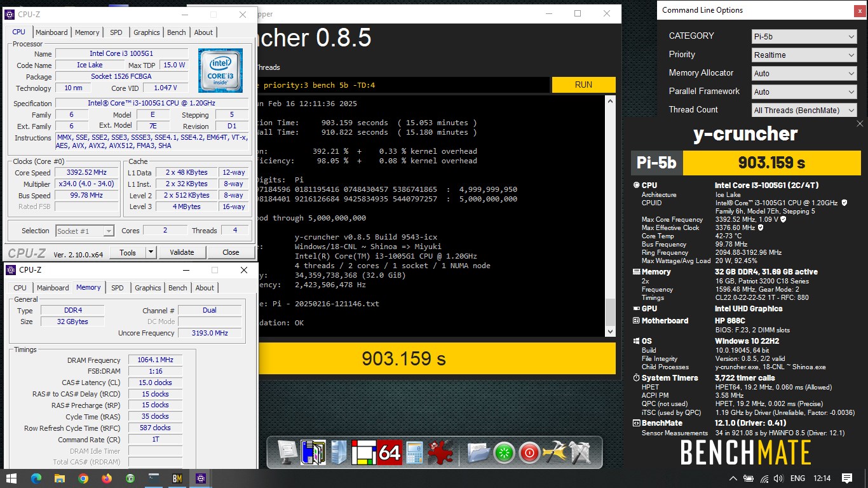Image resolution: width=868 pixels, height=488 pixels.
Task: Switch to the console window taskbar icon
Action: 154,478
